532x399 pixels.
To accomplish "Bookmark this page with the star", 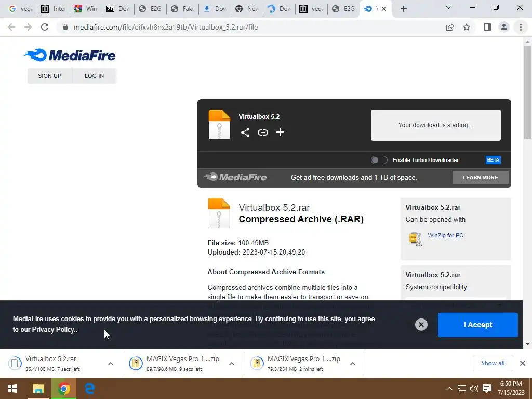I will (x=467, y=27).
